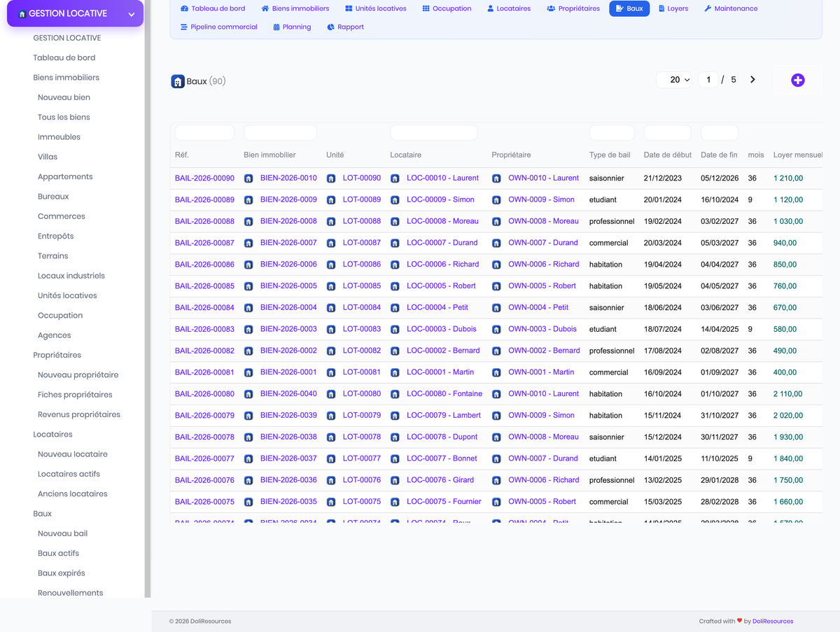The height and width of the screenshot is (632, 840).
Task: Open lease BAIL-2026-00090
Action: pyautogui.click(x=204, y=178)
